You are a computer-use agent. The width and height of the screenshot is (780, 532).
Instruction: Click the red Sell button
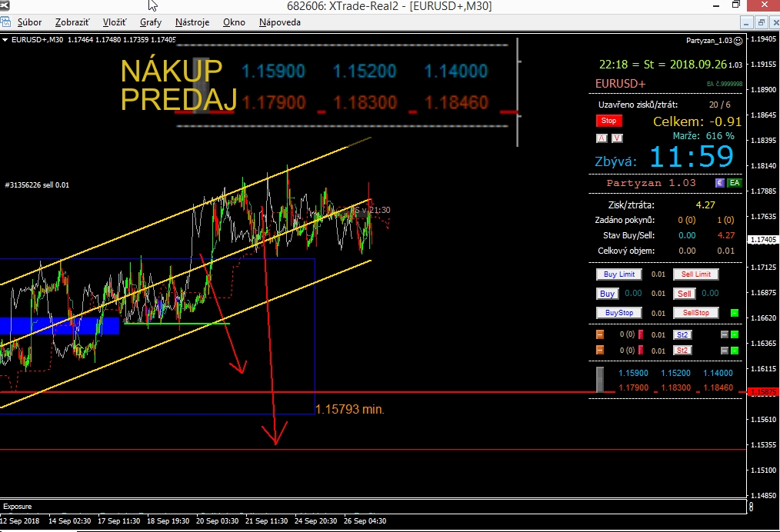tap(685, 294)
